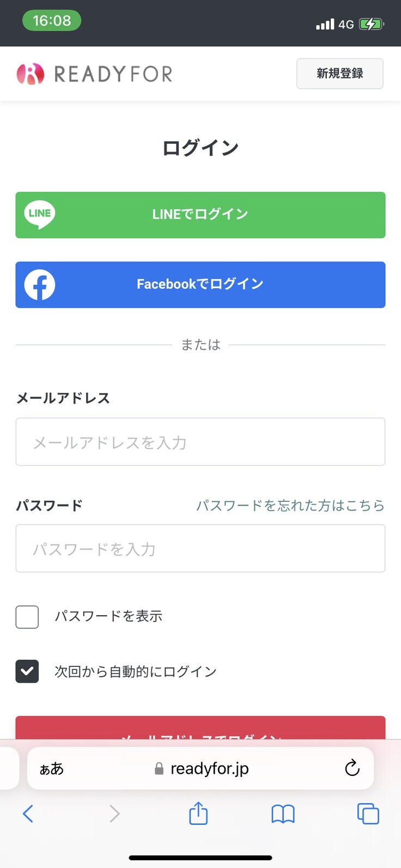The image size is (401, 868).
Task: Tap Safari's forward arrow
Action: [114, 814]
